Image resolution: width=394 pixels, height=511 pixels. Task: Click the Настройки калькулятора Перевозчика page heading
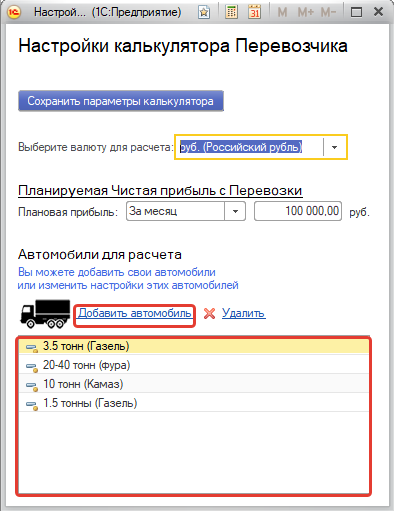click(183, 46)
